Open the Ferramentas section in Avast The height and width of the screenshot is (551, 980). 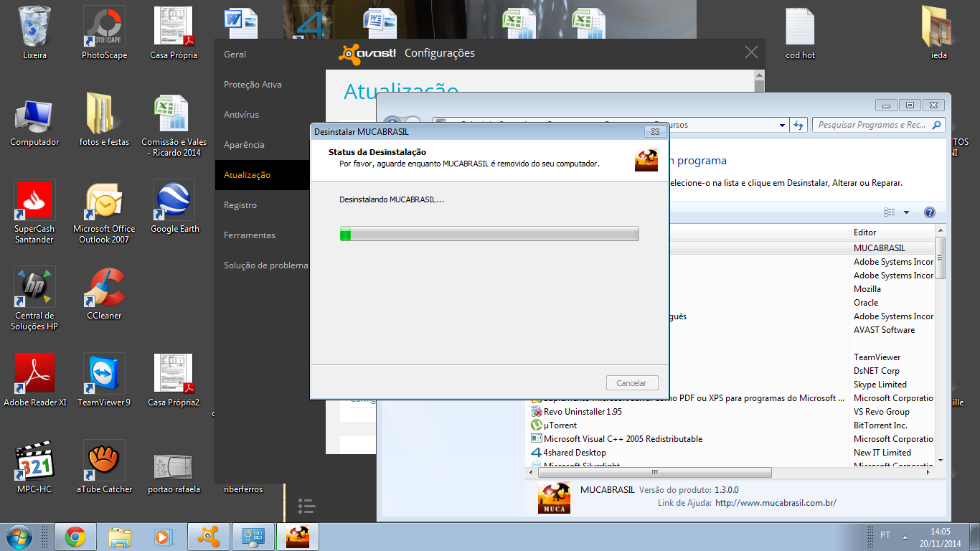click(249, 235)
